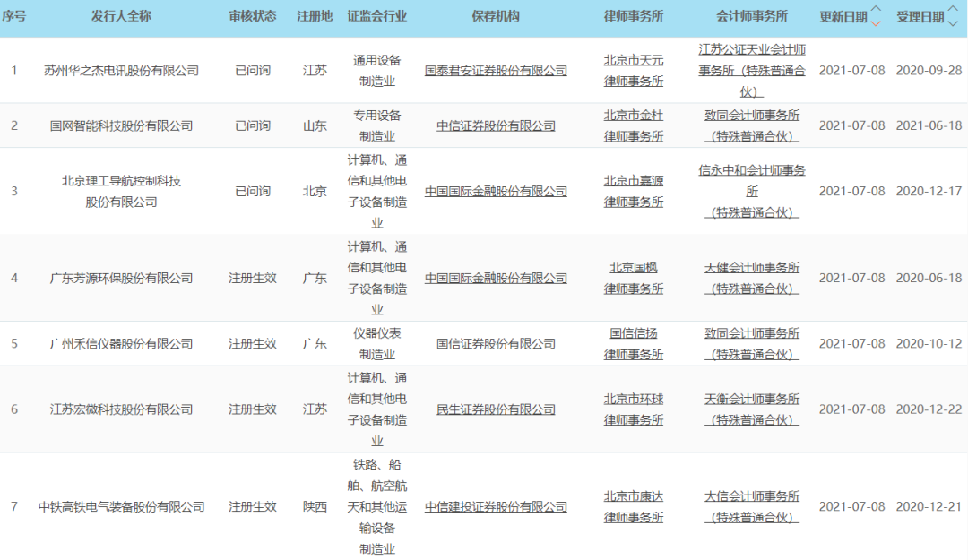The height and width of the screenshot is (560, 968).
Task: Click the 会计师事务所 column header
Action: (752, 17)
